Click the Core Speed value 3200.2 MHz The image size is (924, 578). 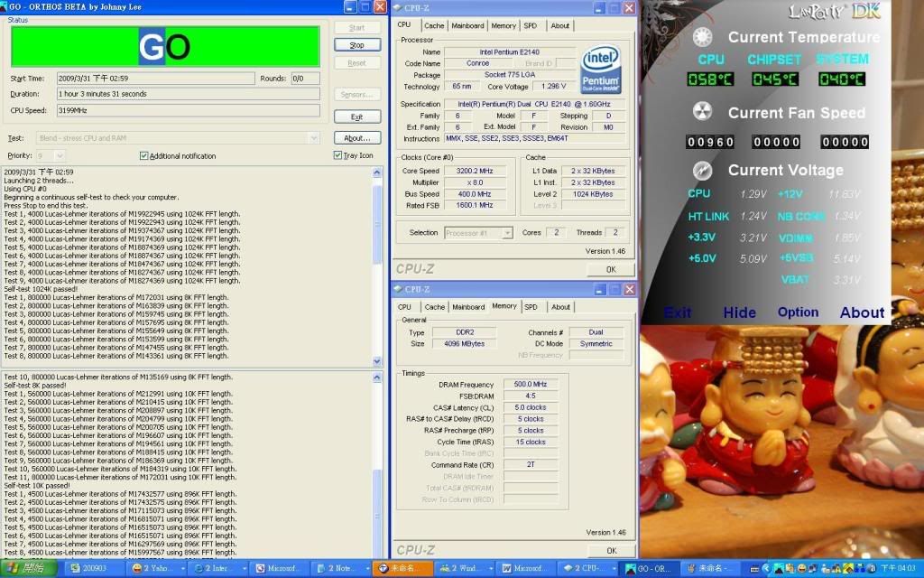(475, 171)
